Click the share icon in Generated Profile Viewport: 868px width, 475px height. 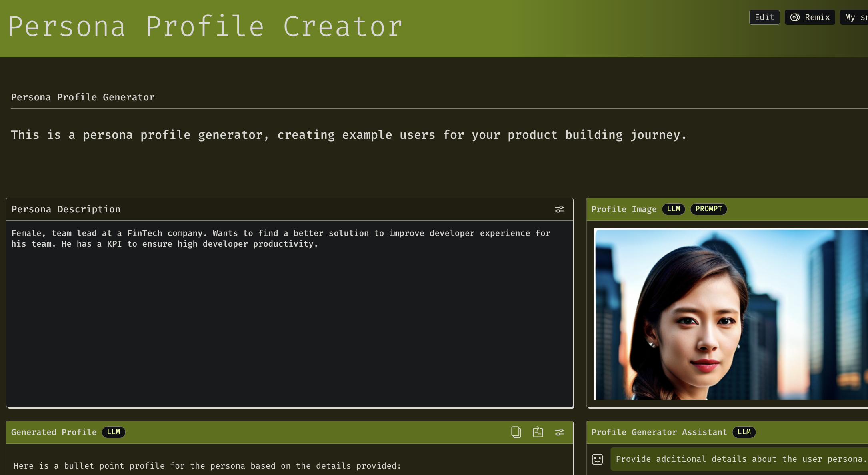(538, 432)
